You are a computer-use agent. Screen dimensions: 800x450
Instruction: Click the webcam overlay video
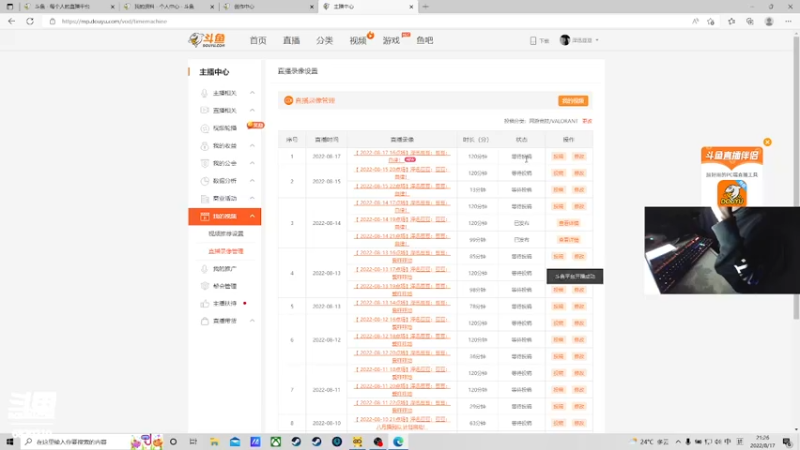tap(722, 250)
